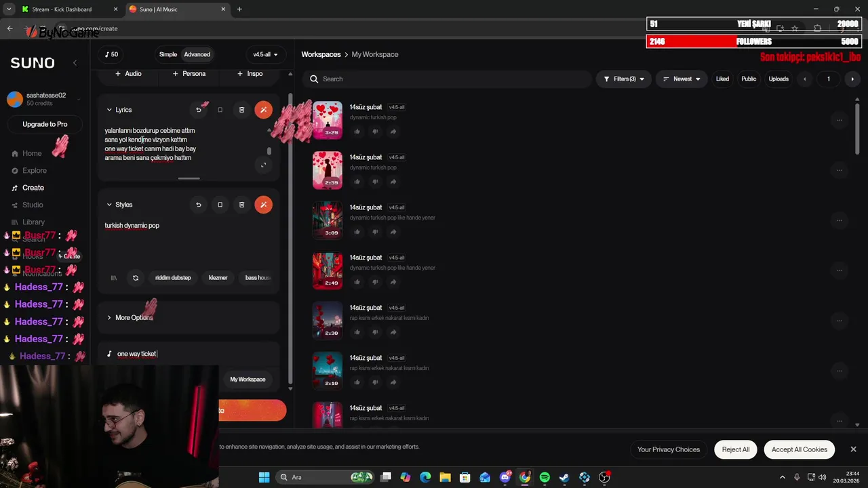Click Upgrade to Pro button
This screenshot has height=488, width=868.
[x=45, y=124]
